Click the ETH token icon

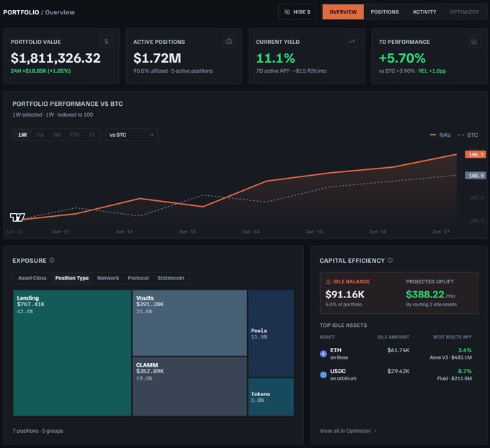[324, 354]
